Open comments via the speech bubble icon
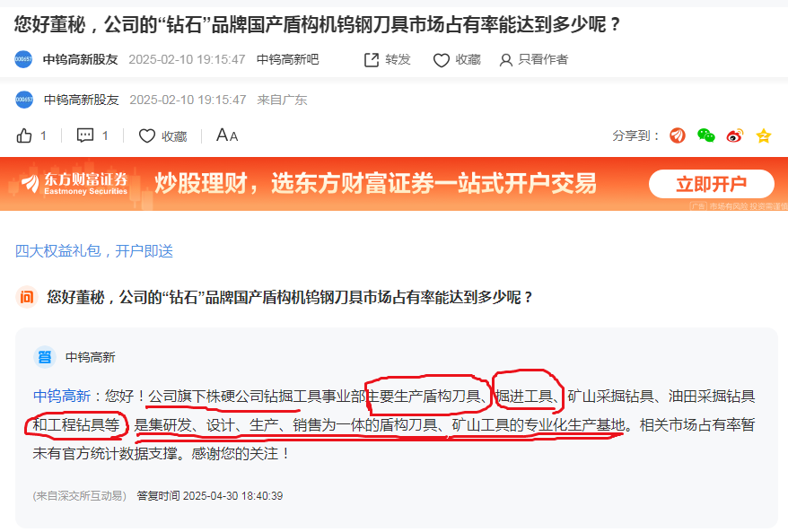The height and width of the screenshot is (532, 788). click(x=85, y=135)
